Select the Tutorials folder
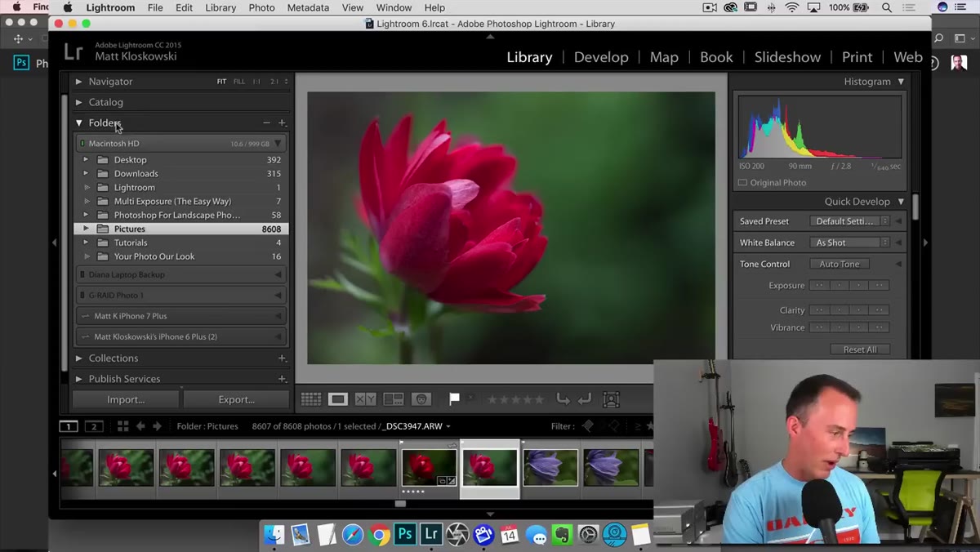This screenshot has height=552, width=980. 181,243
